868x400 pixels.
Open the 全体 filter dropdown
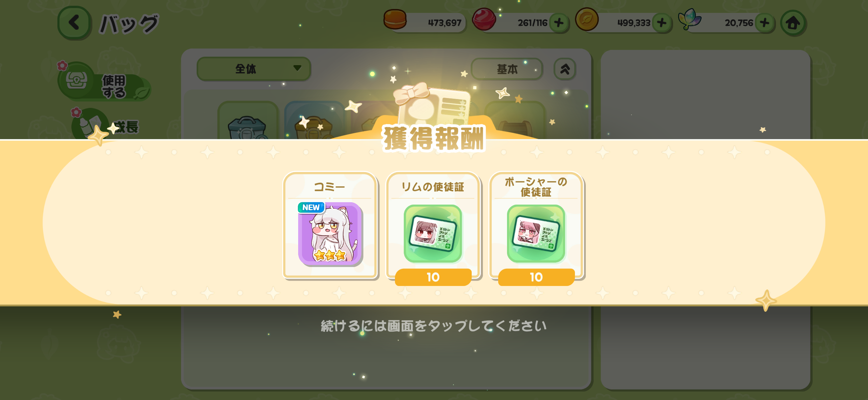254,69
